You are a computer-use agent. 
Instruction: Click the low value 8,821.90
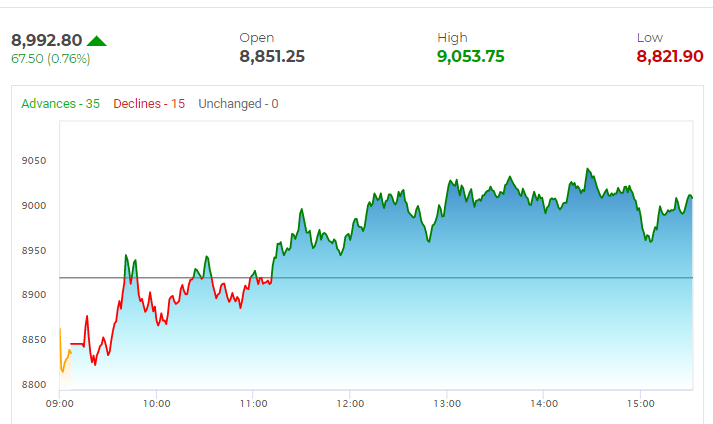coord(669,57)
